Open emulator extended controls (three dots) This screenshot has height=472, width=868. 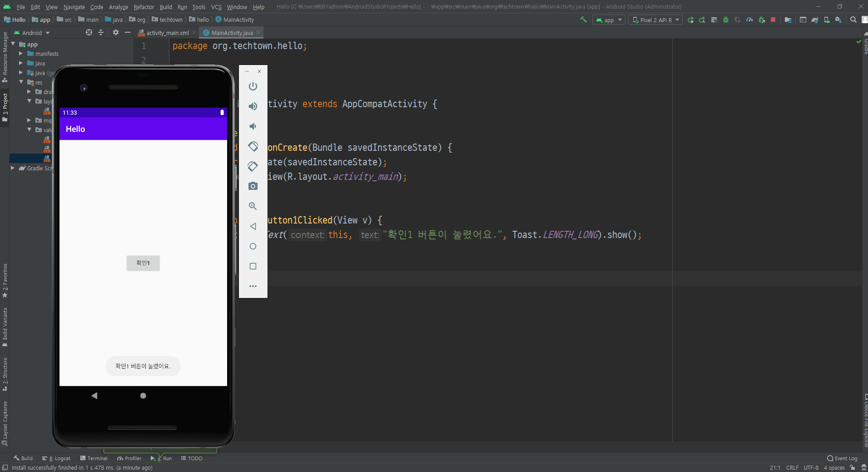pos(253,286)
